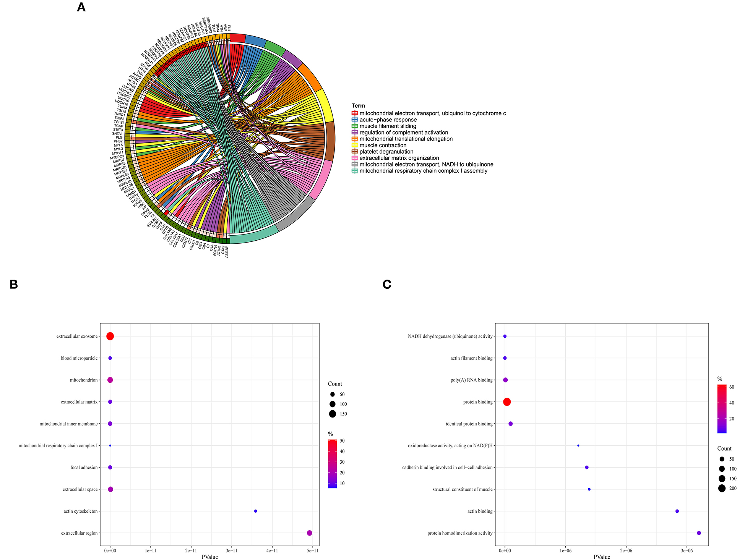Viewport: 737px width, 560px height.
Task: Click the blue acute-phase response legend swatch
Action: pyautogui.click(x=355, y=120)
